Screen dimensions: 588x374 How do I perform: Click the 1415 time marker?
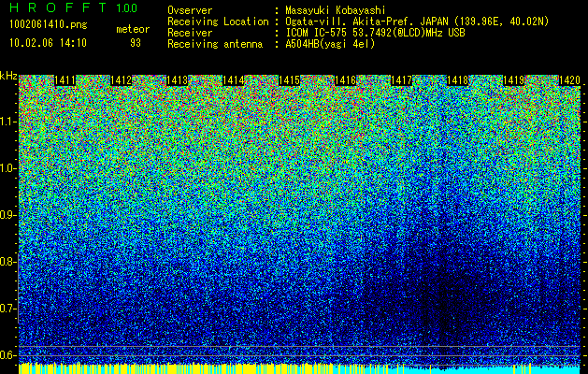coord(289,80)
